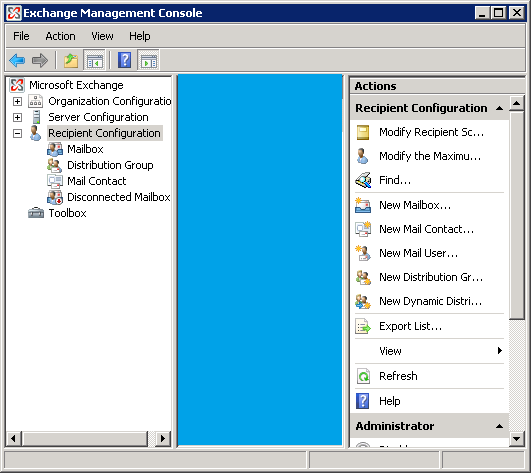
Task: Click the New Mail User action icon
Action: coord(363,253)
